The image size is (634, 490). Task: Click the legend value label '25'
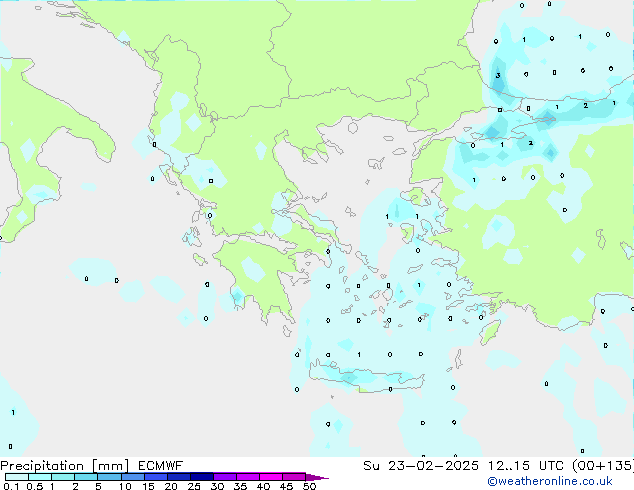(194, 486)
